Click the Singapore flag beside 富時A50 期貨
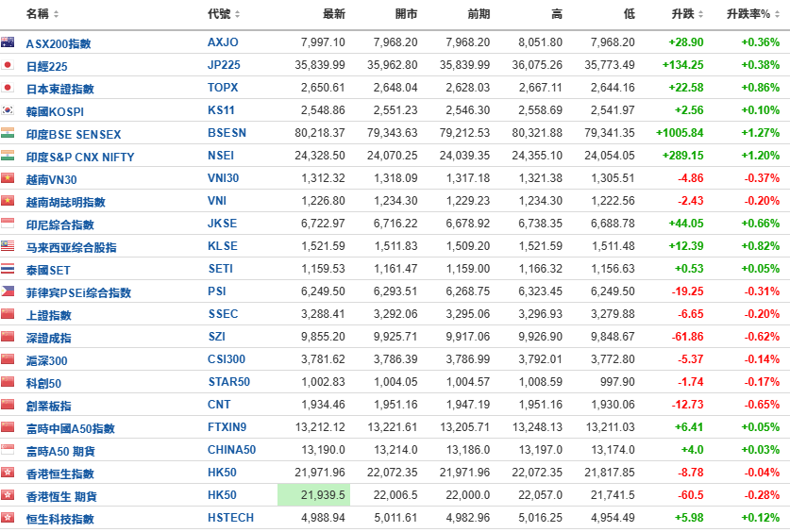The image size is (790, 532). click(x=8, y=450)
